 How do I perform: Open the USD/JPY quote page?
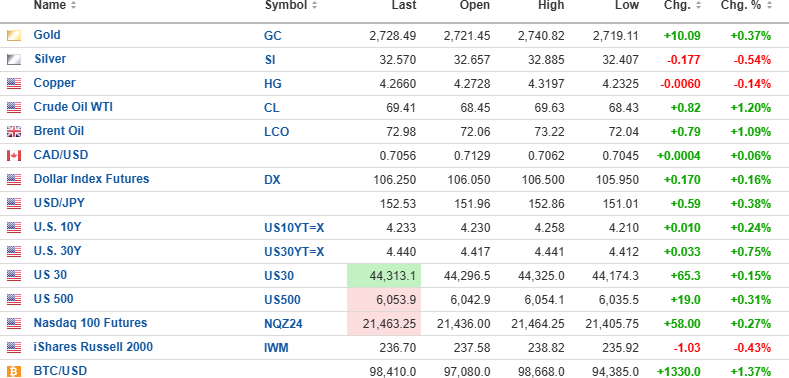click(x=59, y=203)
